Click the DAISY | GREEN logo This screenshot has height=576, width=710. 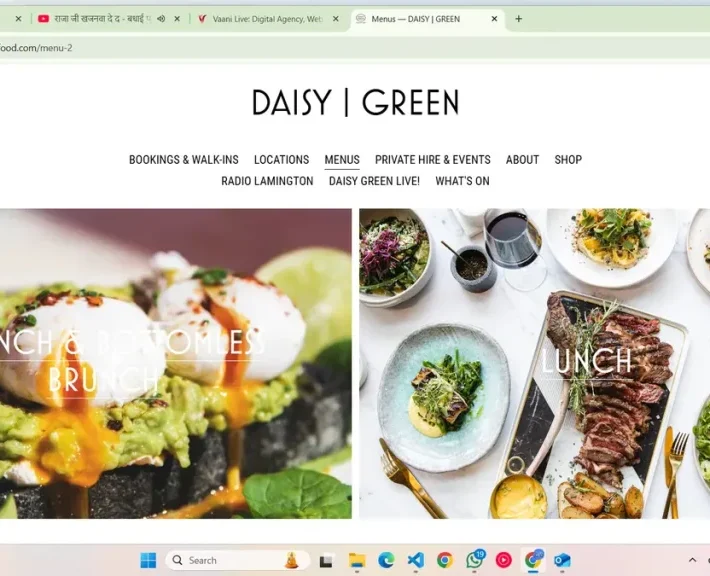click(x=356, y=102)
